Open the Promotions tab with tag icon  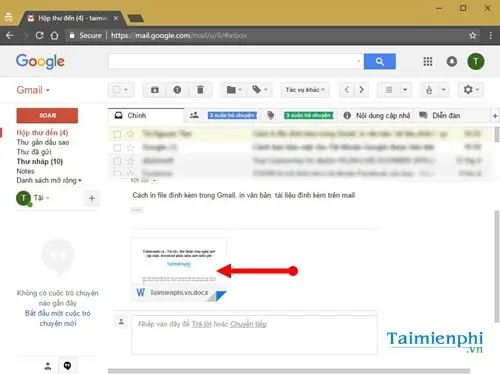pyautogui.click(x=299, y=116)
